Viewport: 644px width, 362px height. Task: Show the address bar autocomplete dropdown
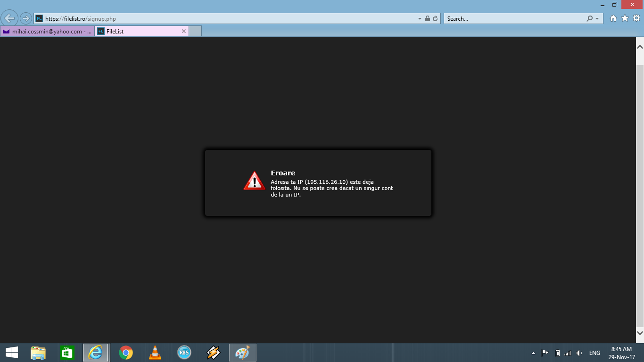click(420, 19)
